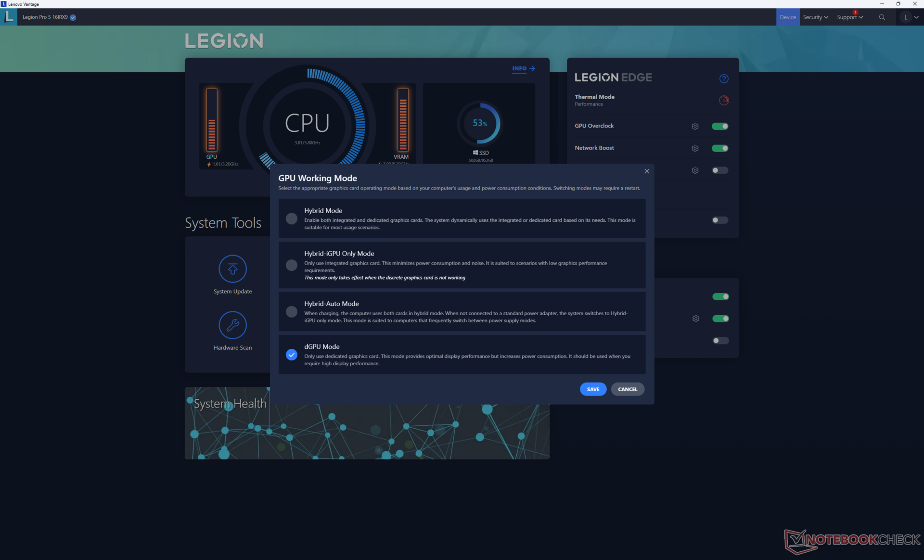Screen dimensions: 924x560
Task: Open the System Update tool icon
Action: [x=232, y=269]
